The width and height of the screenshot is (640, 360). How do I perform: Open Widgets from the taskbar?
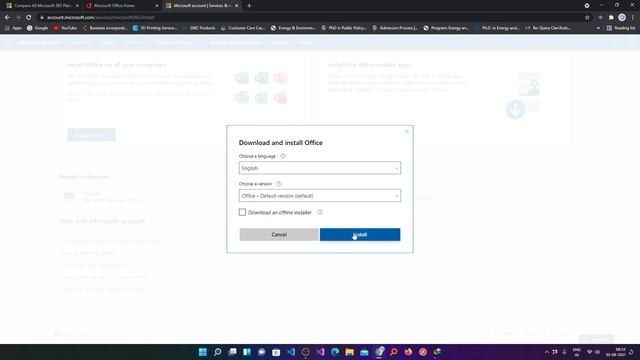[x=247, y=352]
